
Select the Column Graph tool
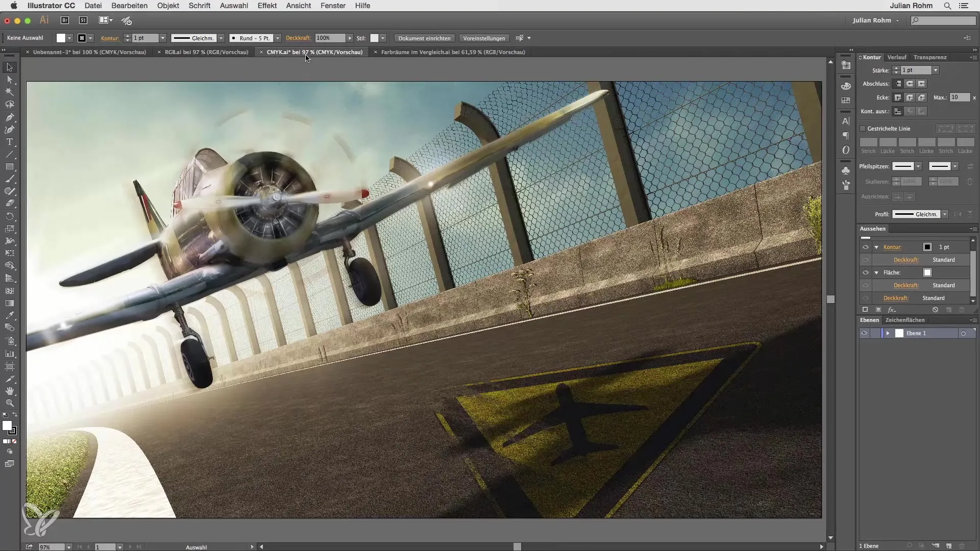[x=10, y=354]
